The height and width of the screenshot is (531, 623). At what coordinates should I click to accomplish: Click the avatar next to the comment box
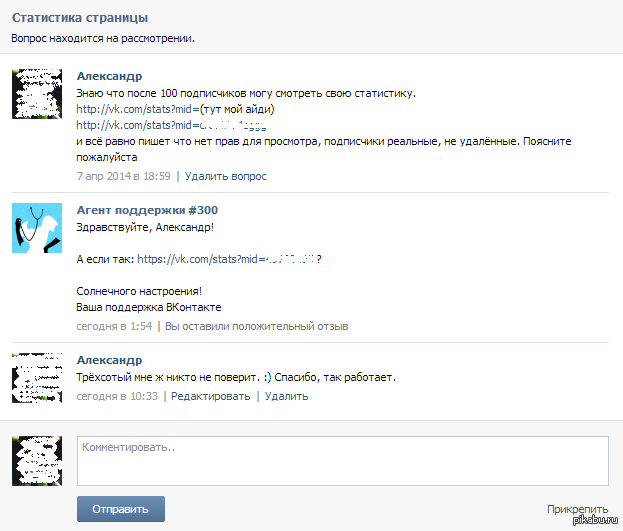37,460
